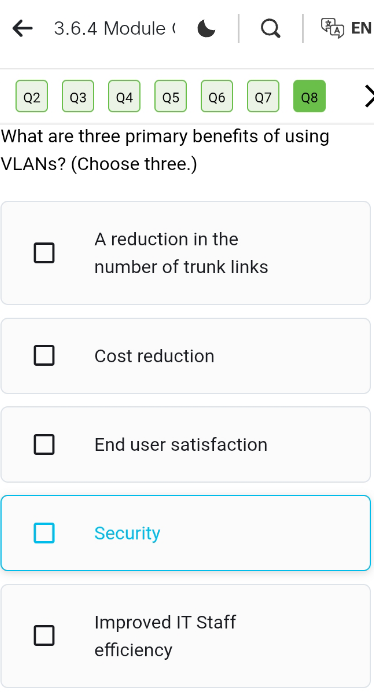
Task: Tick the Cost reduction checkbox
Action: pyautogui.click(x=44, y=356)
